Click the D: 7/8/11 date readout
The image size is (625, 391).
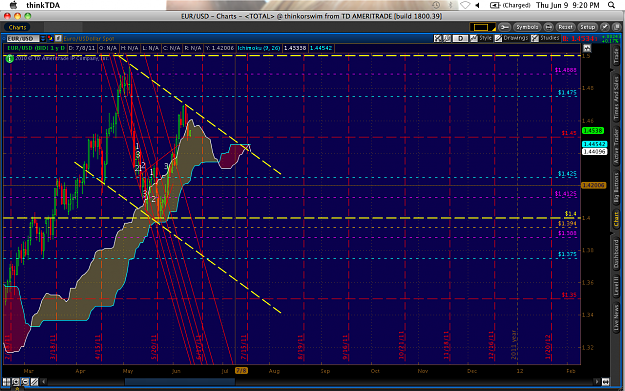81,48
